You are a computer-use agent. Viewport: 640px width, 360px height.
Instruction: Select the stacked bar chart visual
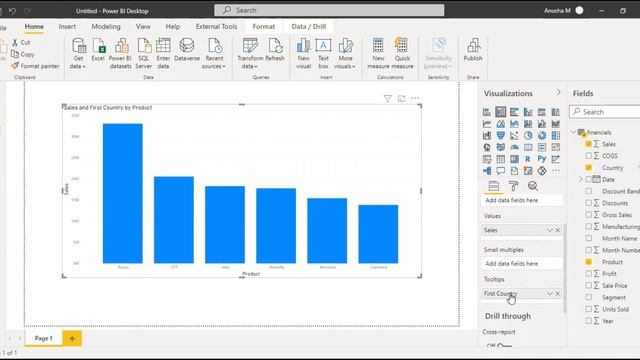(487, 112)
